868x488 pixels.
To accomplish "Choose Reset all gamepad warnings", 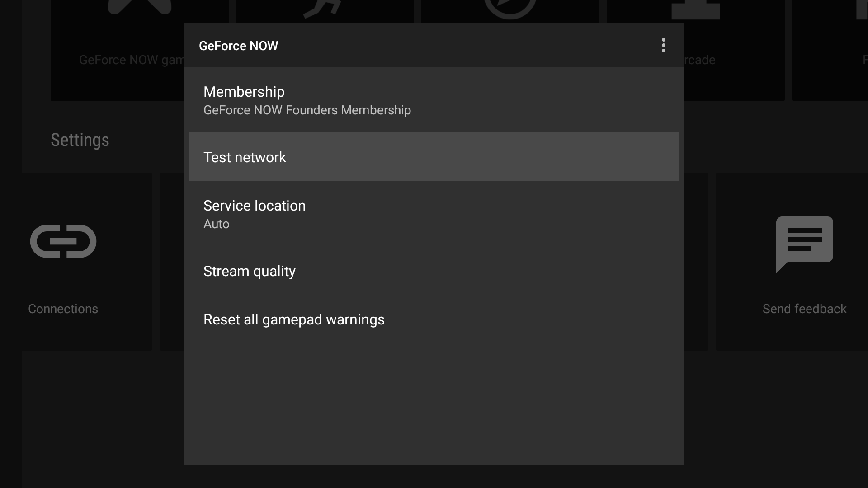I will (434, 319).
